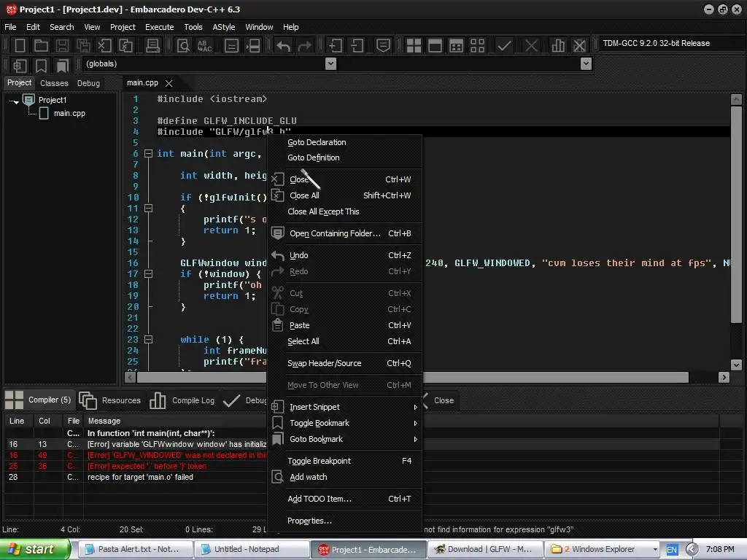
Task: Click the Debug checkmark toolbar icon
Action: (x=504, y=46)
